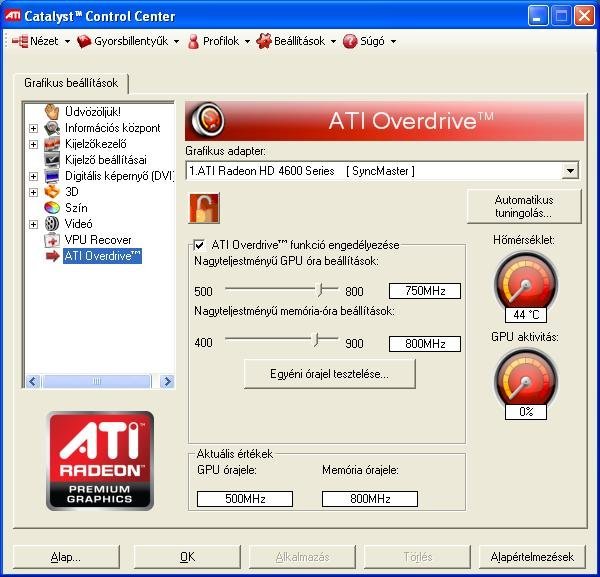Viewport: 600px width, 577px height.
Task: Click the tree horizontal scrollbar thumb
Action: (x=96, y=381)
